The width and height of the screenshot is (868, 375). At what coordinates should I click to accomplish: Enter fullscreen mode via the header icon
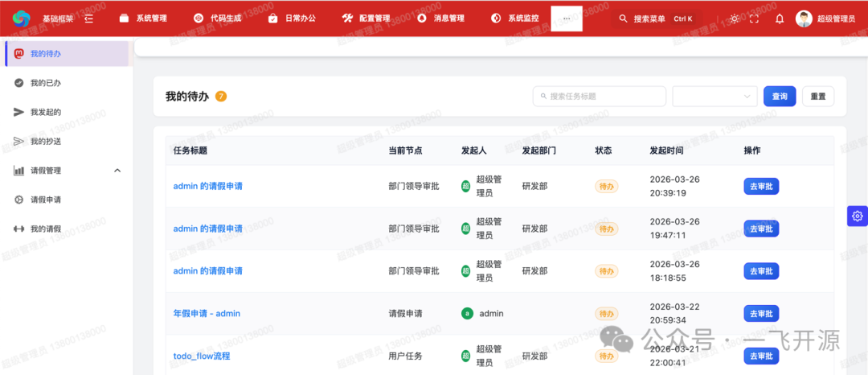click(x=754, y=19)
